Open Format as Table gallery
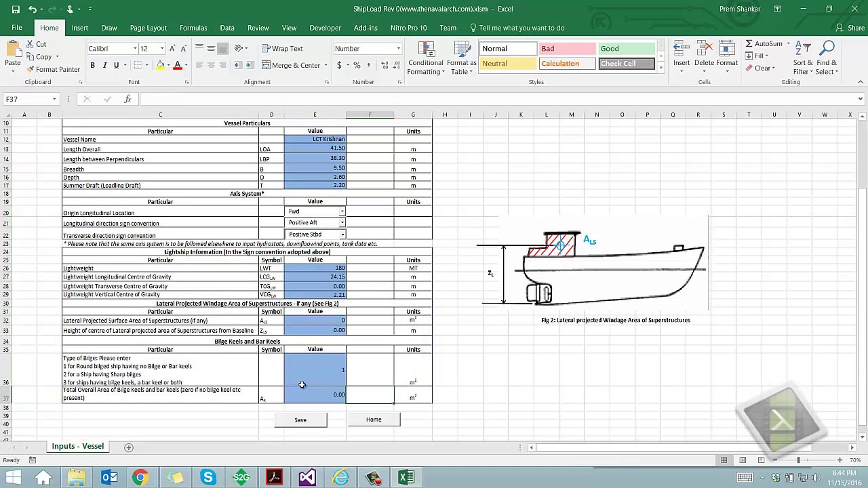Image resolution: width=868 pixels, height=488 pixels. pos(462,58)
